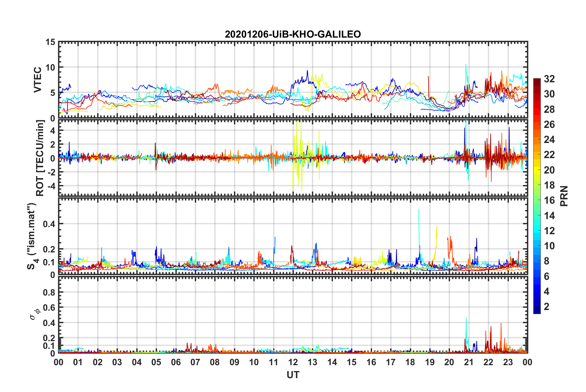The width and height of the screenshot is (586, 392).
Task: Click sigma phi tick label 0.8
Action: coord(49,292)
